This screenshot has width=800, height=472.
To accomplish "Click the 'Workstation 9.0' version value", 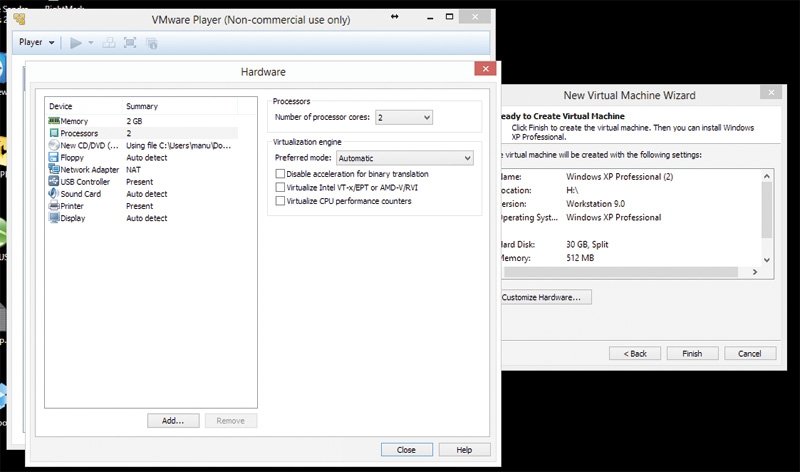I will point(595,204).
